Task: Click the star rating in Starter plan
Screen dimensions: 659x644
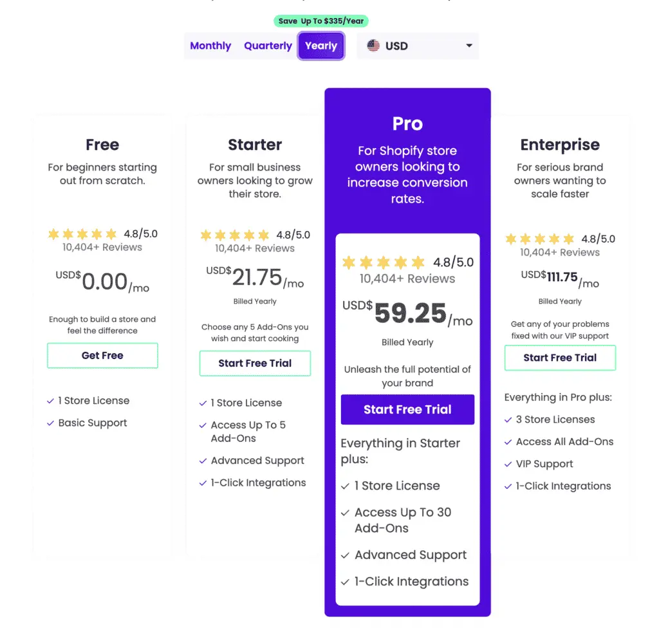Action: pyautogui.click(x=234, y=235)
